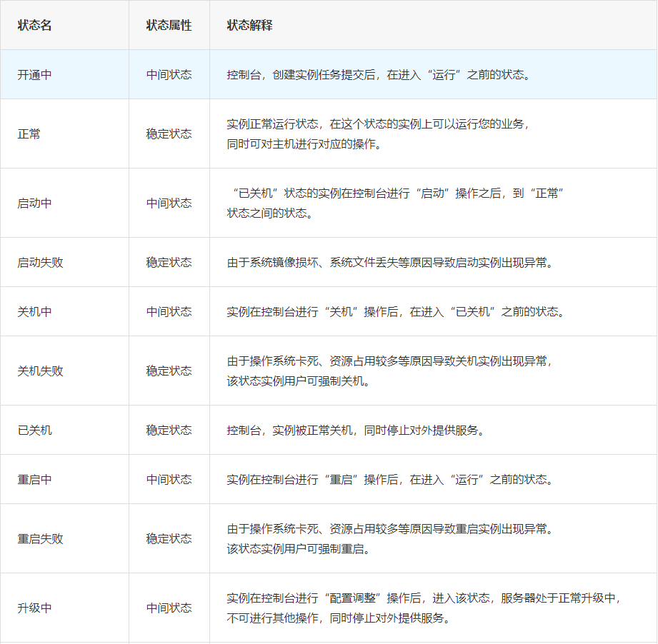Select the "关机失败" status name cell
Screen dimensions: 658x644
coord(41,371)
